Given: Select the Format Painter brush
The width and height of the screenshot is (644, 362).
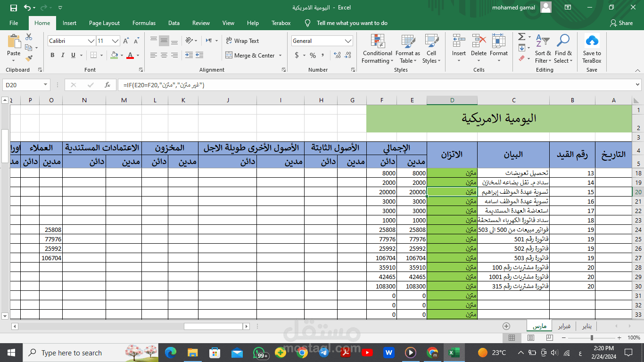Looking at the screenshot, I should [29, 58].
